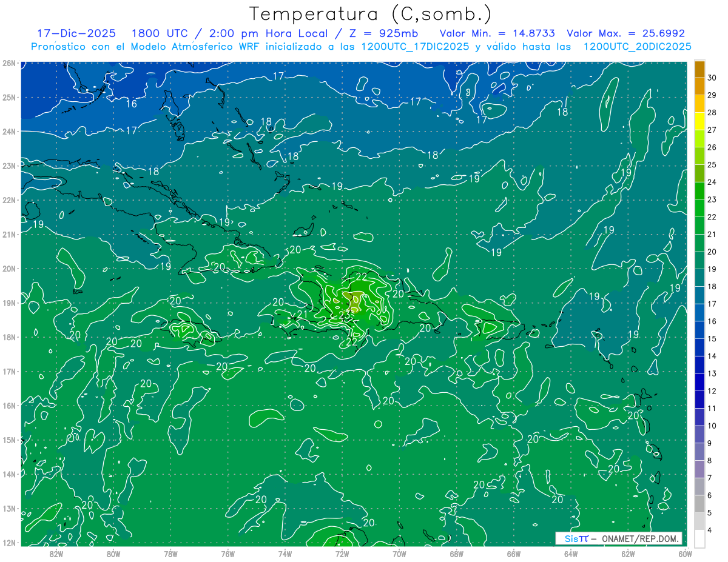Pick the blue swatch between 15 and 16
This screenshot has width=728, height=562.
(x=699, y=330)
